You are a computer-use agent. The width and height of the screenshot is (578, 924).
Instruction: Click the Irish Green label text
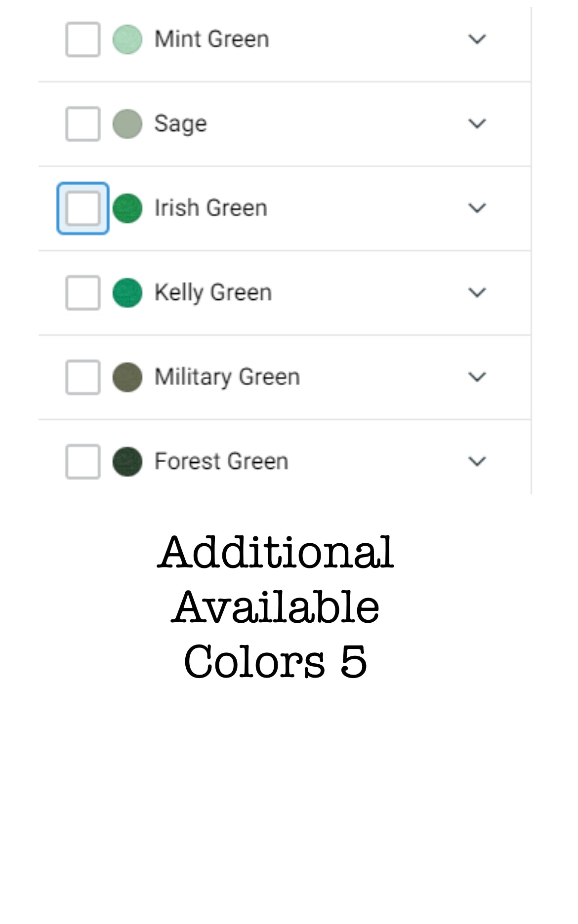pyautogui.click(x=211, y=208)
